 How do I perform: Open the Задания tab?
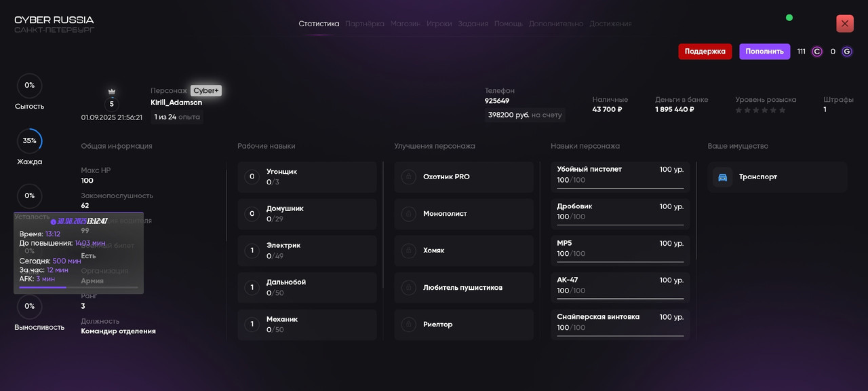point(473,24)
